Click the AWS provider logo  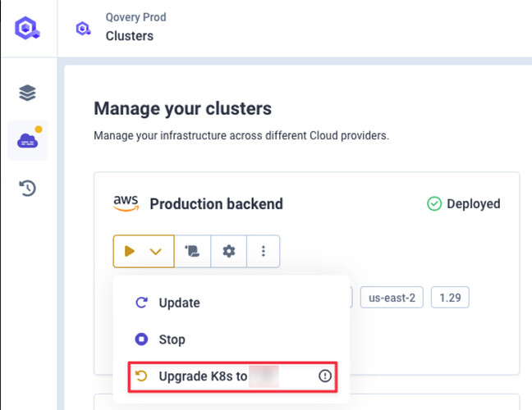(x=126, y=203)
